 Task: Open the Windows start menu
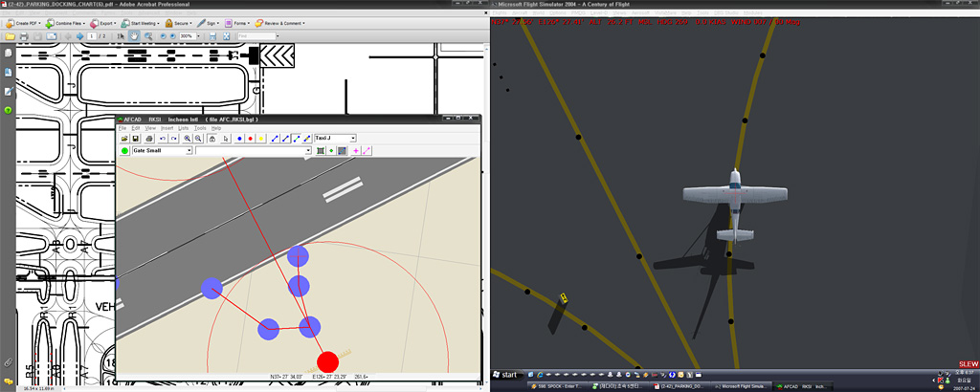[x=507, y=375]
